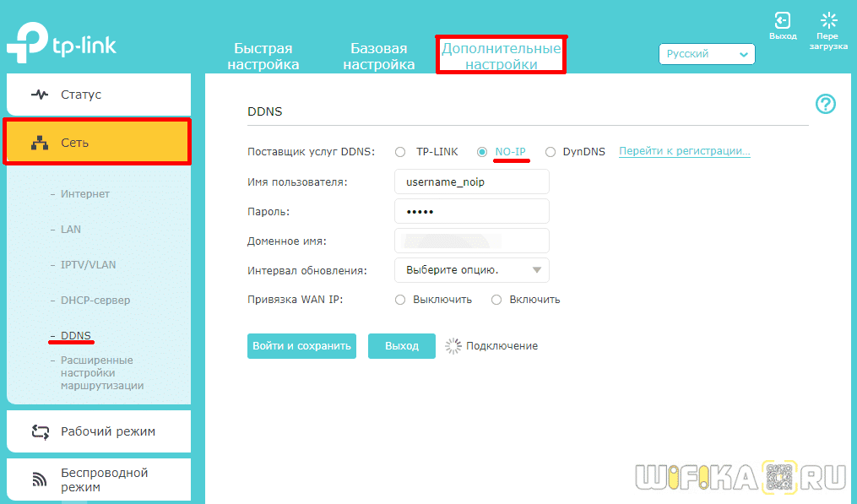Click the Logout (Выход) icon at top
This screenshot has width=857, height=504.
(783, 20)
